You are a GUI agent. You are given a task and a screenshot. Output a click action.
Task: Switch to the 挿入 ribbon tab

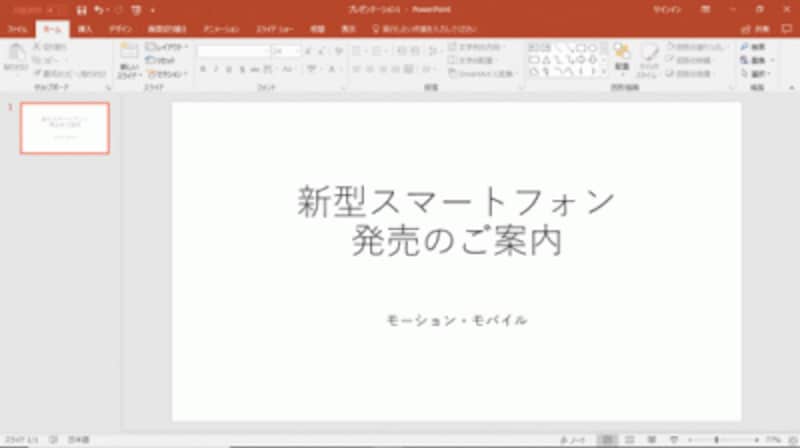[85, 29]
